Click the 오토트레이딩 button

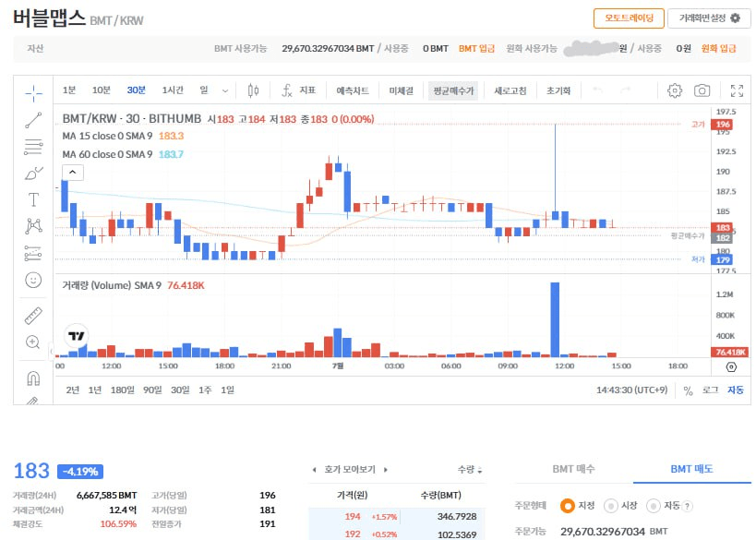(x=629, y=18)
